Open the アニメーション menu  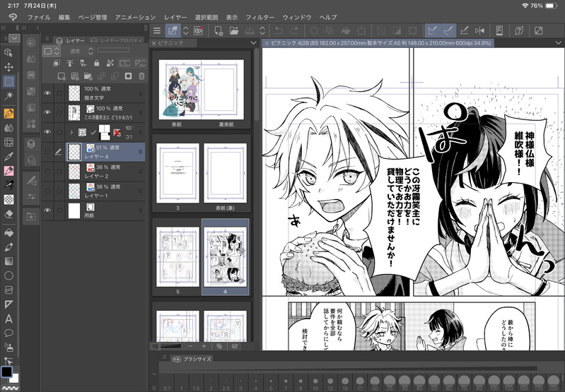135,17
